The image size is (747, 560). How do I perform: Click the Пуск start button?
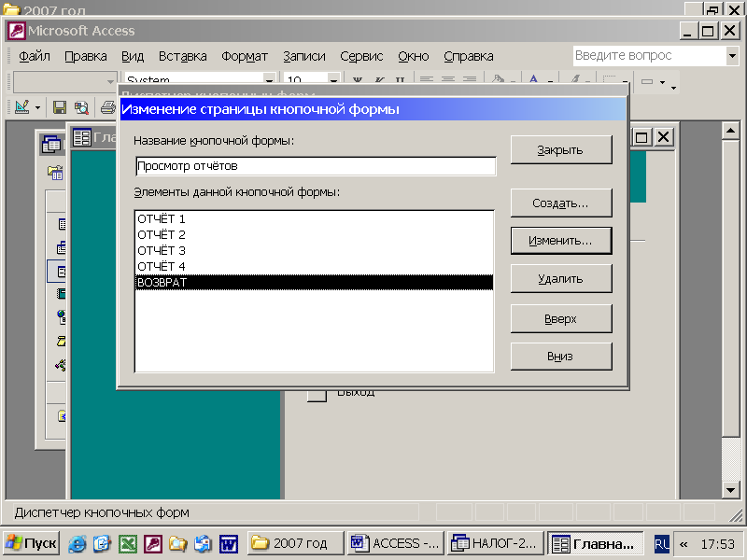pyautogui.click(x=32, y=543)
